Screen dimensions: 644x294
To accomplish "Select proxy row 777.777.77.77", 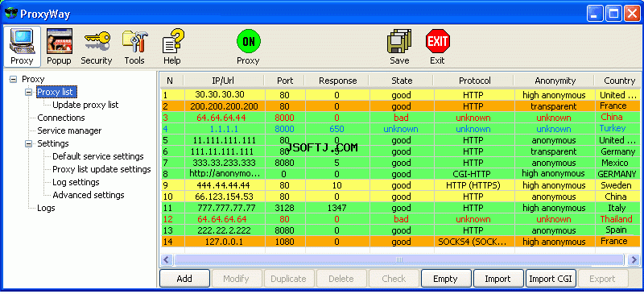I will [400, 208].
